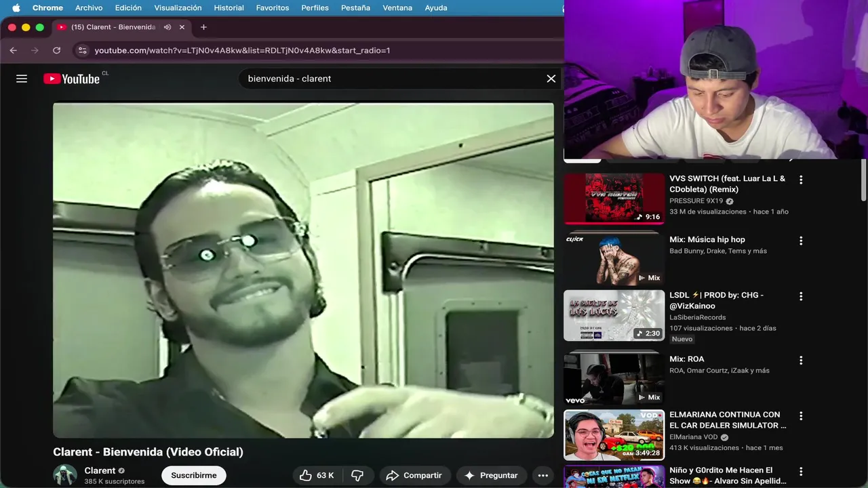Open 'LSDL | PROD by: CHG' title
868x488 pixels.
717,300
